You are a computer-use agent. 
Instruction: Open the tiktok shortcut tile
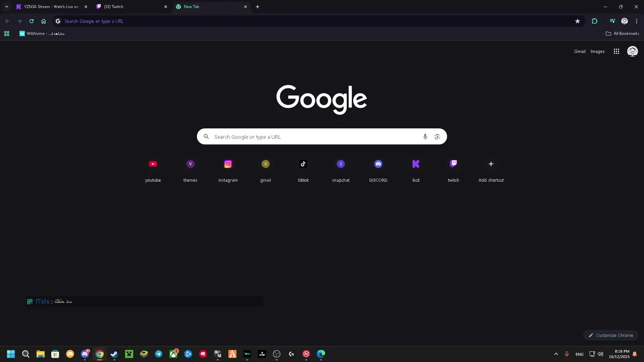coord(303,170)
